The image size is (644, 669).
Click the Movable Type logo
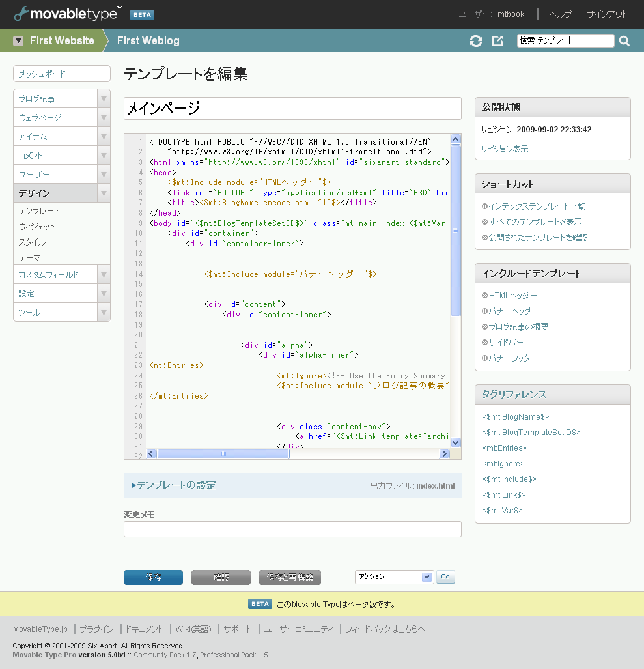point(68,14)
